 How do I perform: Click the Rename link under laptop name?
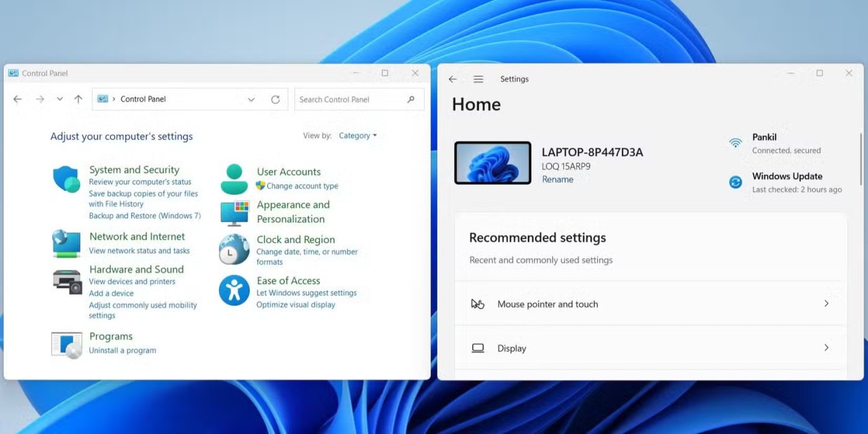pos(557,179)
